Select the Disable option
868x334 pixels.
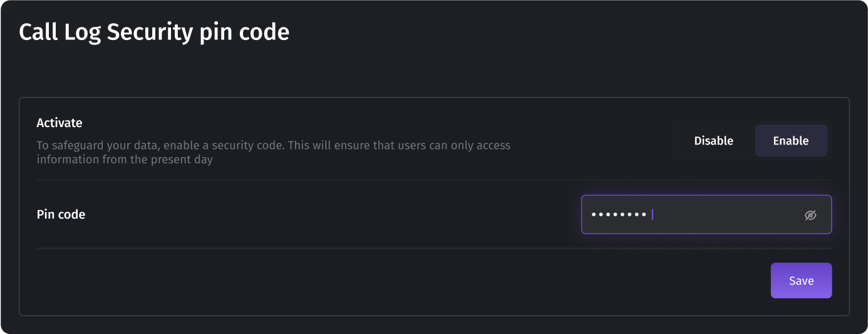click(713, 141)
